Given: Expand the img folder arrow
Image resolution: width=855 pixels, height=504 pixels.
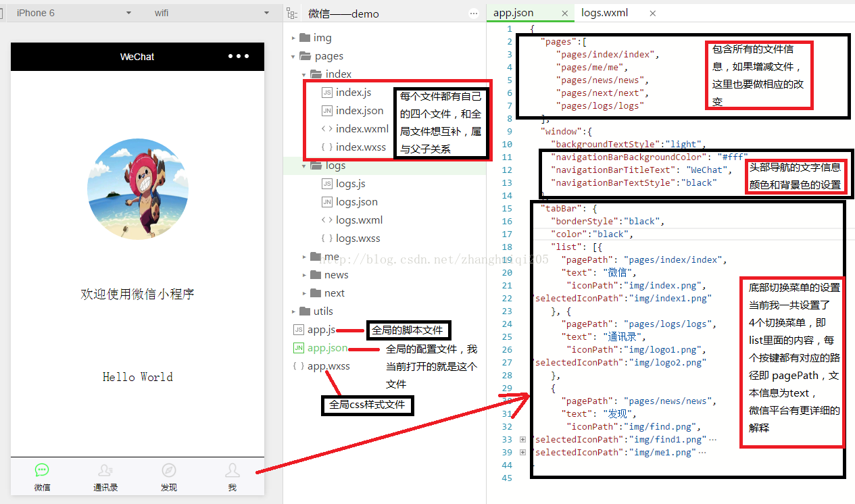Looking at the screenshot, I should click(293, 38).
